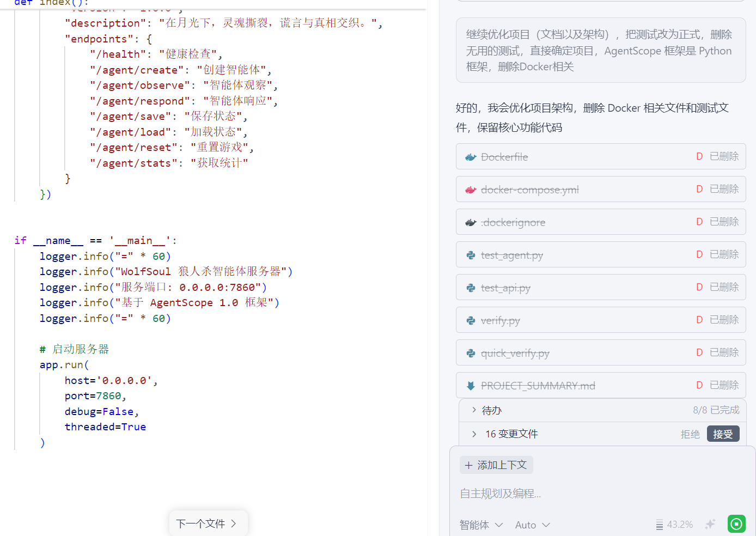The width and height of the screenshot is (756, 536).
Task: Open the Auto model dropdown
Action: (532, 525)
